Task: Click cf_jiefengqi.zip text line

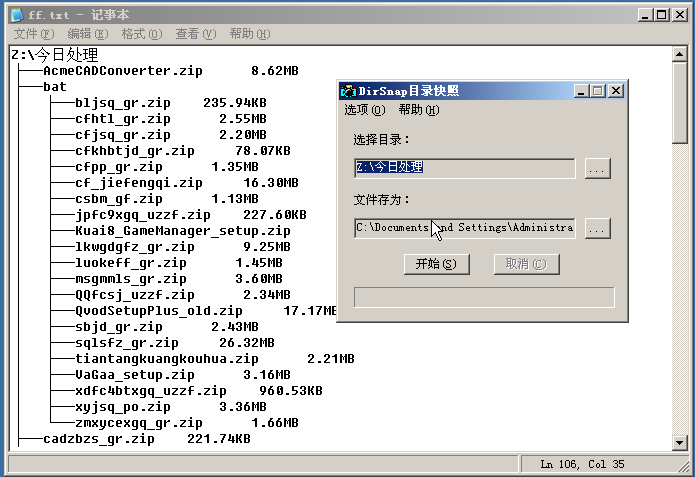Action: 187,183
